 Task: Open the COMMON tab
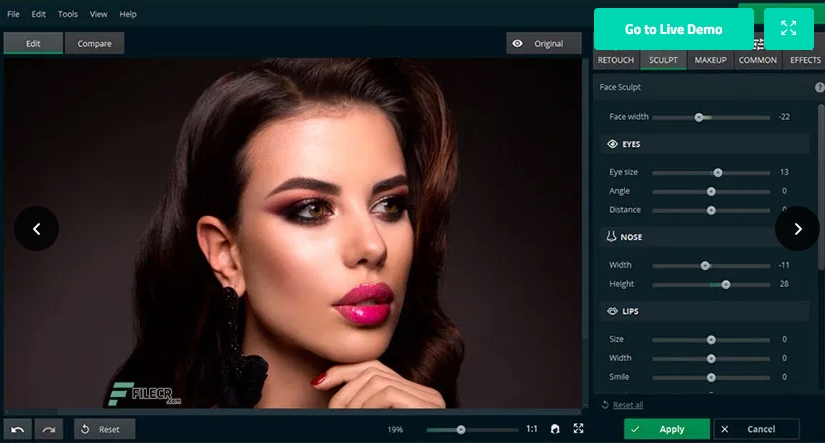758,60
